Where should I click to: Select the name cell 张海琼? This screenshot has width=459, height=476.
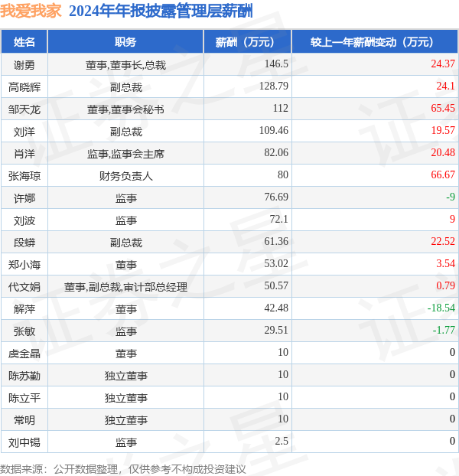click(24, 176)
